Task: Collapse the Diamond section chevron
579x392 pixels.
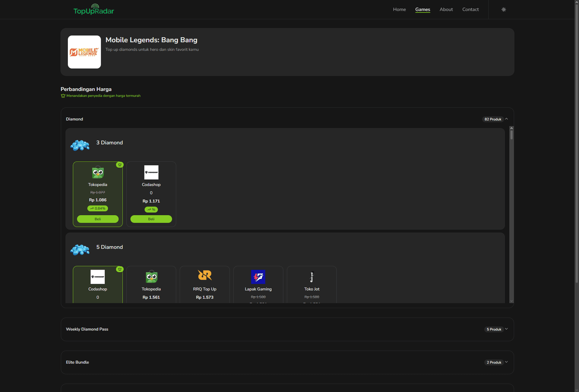Action: (507, 119)
